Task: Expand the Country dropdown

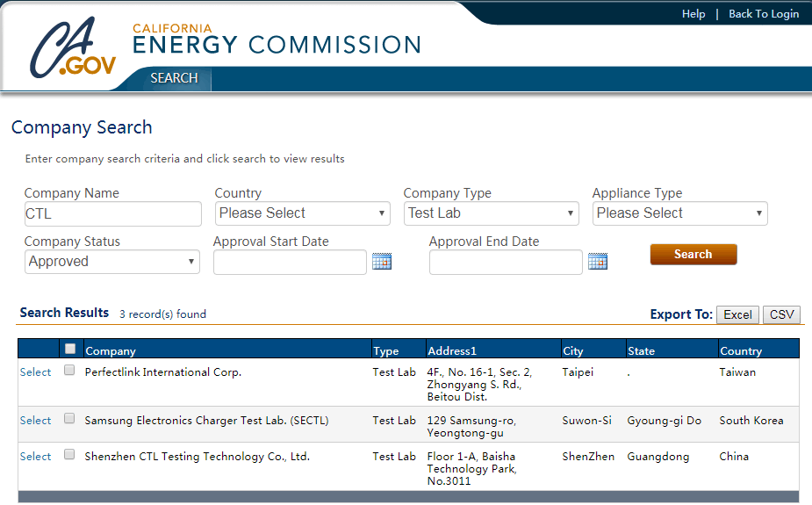Action: (303, 213)
